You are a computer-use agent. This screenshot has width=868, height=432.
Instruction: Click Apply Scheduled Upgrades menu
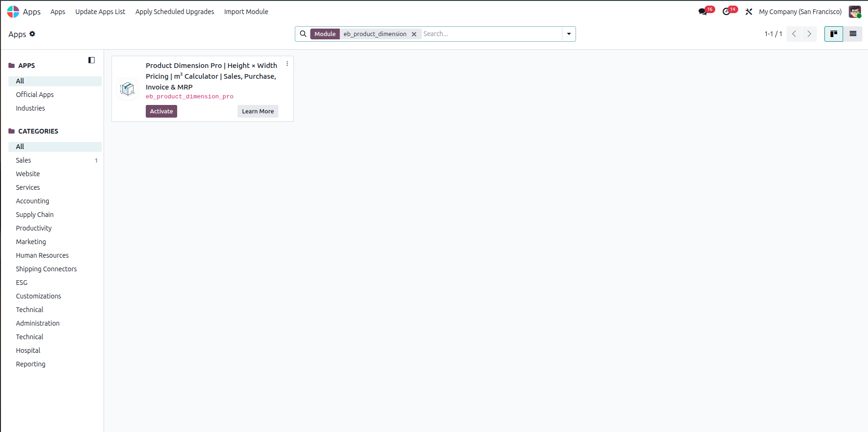pyautogui.click(x=175, y=12)
